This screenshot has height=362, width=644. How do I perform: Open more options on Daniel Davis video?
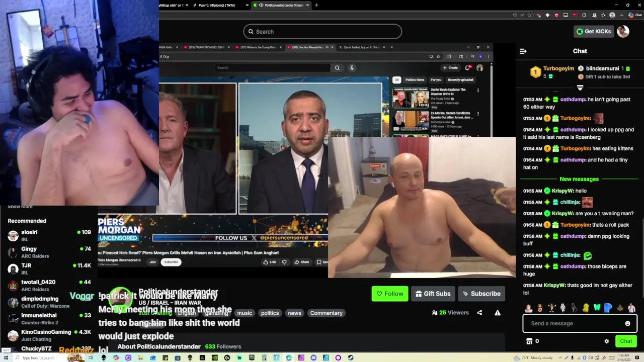point(478,90)
